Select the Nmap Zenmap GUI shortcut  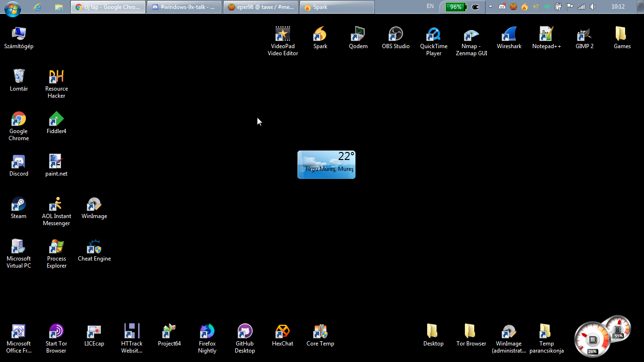(471, 41)
